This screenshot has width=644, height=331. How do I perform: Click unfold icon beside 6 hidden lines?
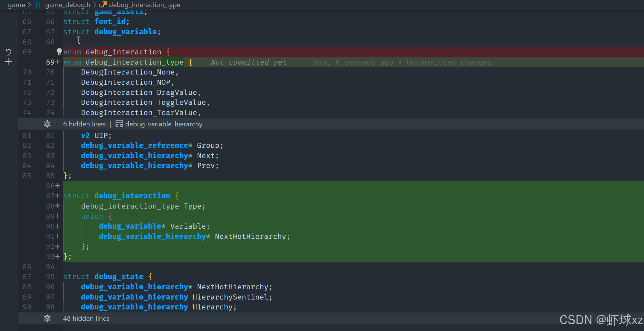(47, 124)
